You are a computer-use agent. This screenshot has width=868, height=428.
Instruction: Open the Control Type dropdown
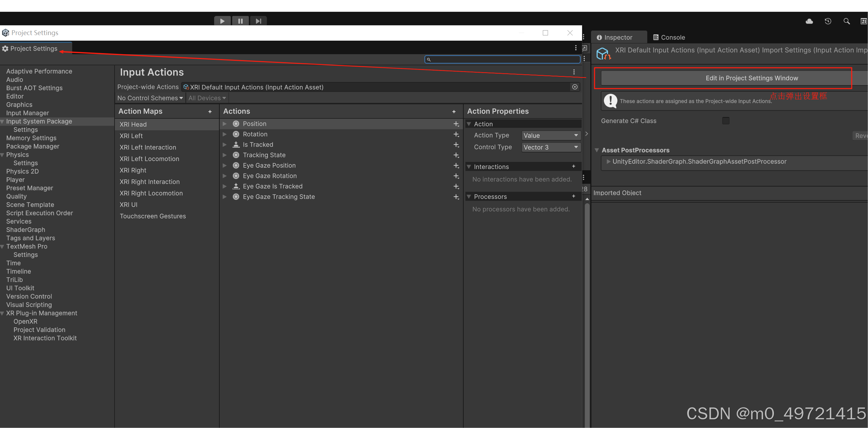[x=551, y=147]
